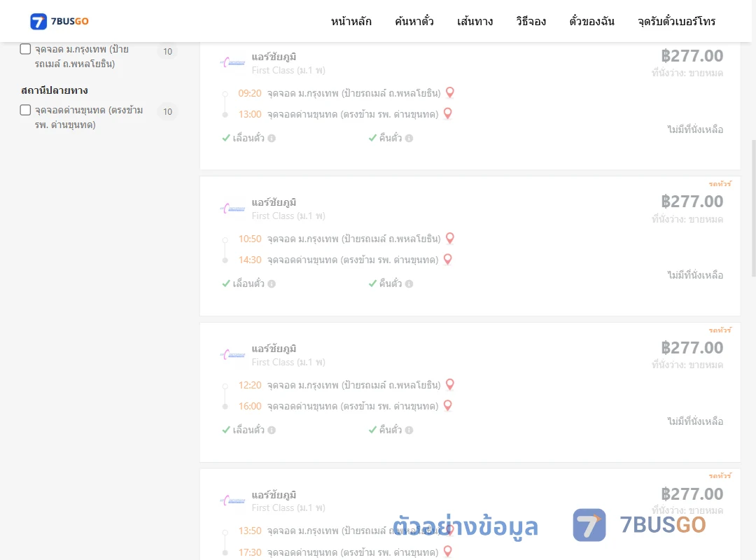The image size is (756, 560).
Task: Open the ตั๋วของฉัน menu item
Action: [591, 21]
